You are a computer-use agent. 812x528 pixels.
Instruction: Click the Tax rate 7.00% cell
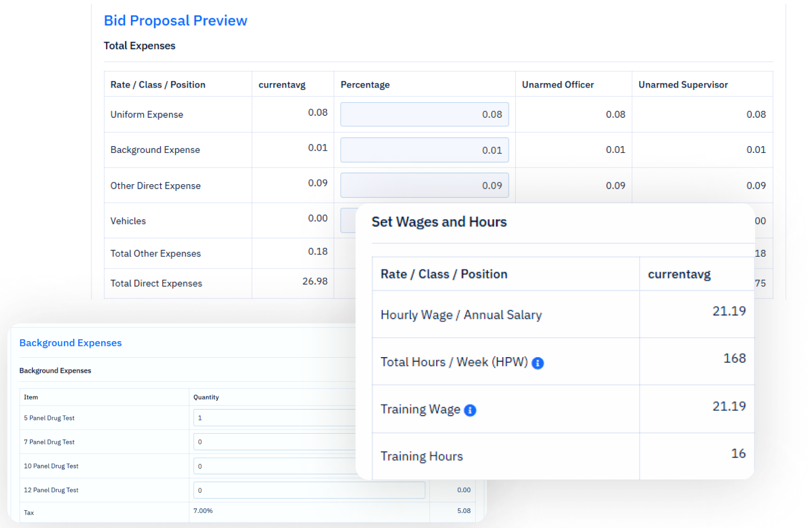coord(203,511)
